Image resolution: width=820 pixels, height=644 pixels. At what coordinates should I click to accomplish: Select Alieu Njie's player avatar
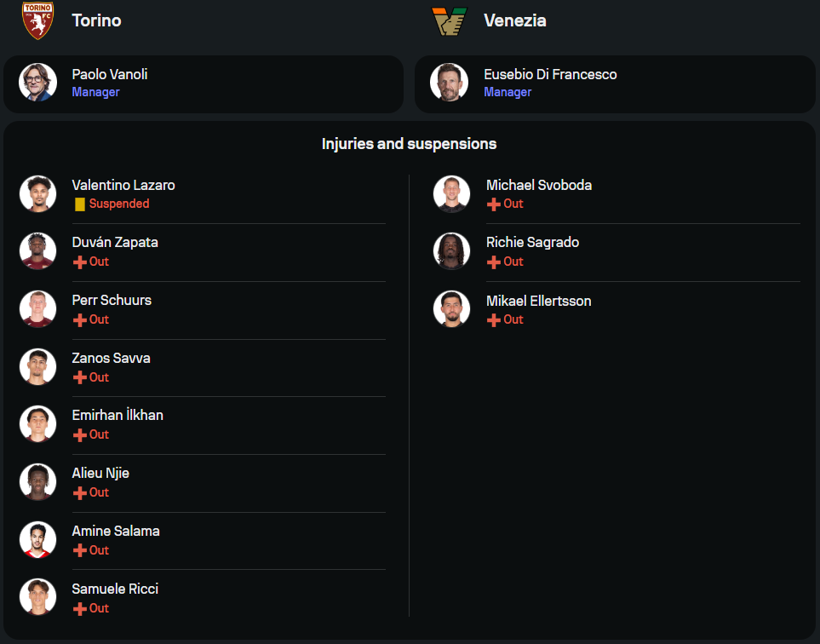pyautogui.click(x=37, y=482)
